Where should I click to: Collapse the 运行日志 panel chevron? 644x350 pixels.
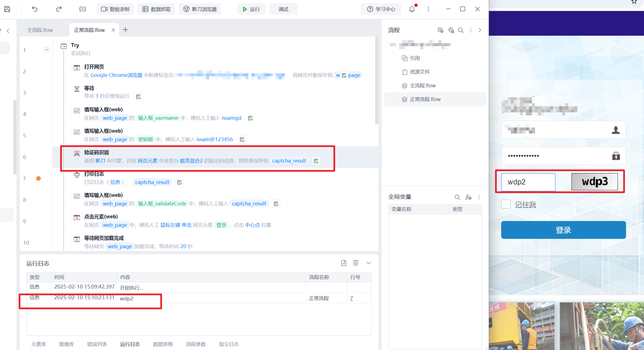(369, 263)
